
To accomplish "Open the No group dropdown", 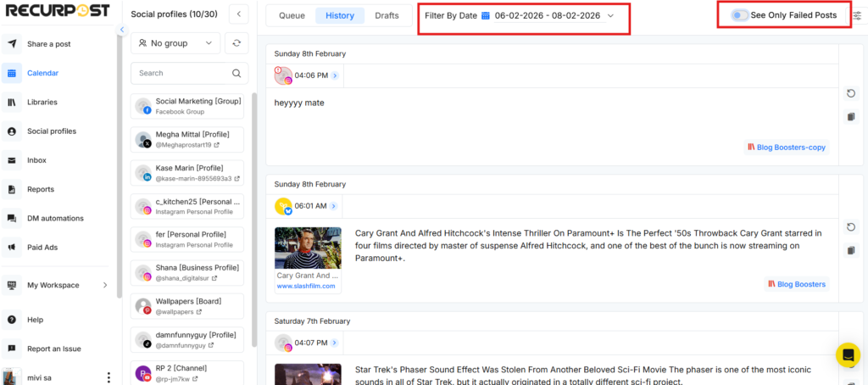I will coord(175,43).
